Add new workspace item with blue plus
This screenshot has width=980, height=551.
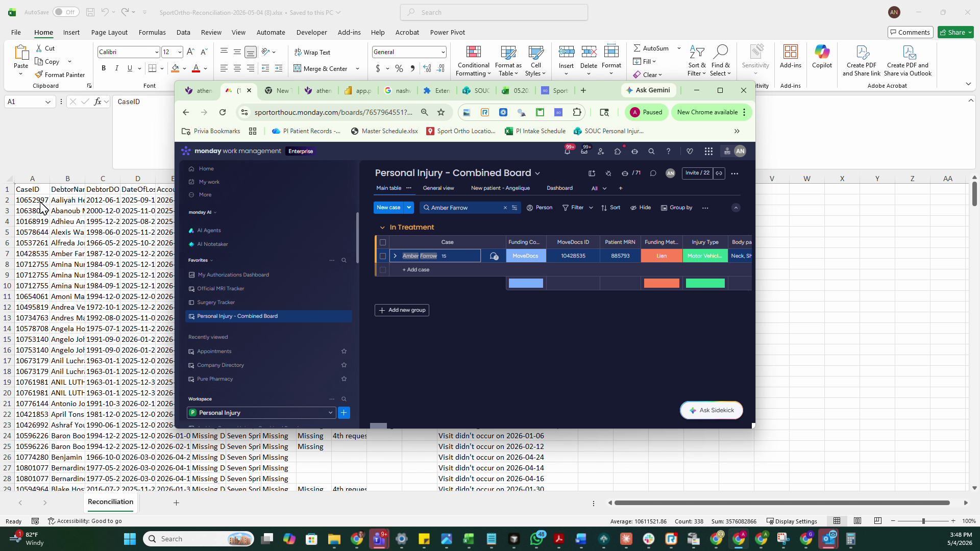pyautogui.click(x=344, y=413)
